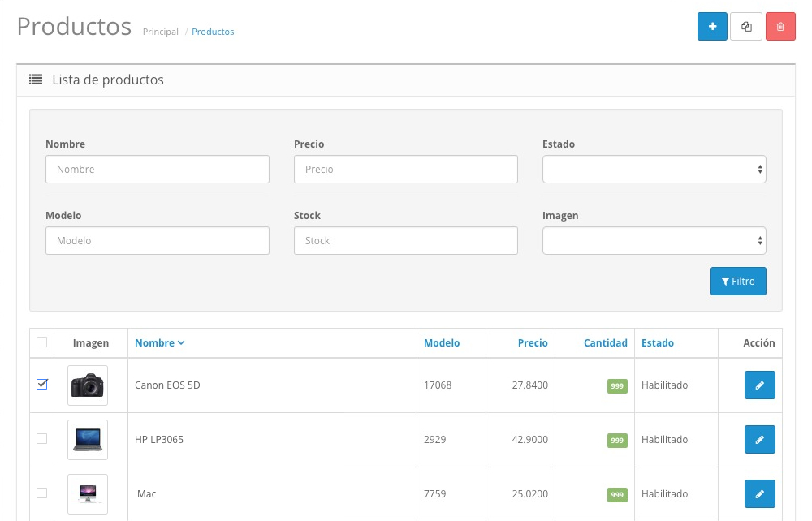The width and height of the screenshot is (812, 521).
Task: Click the Canon EOS 5D camera thumbnail
Action: pyautogui.click(x=88, y=385)
